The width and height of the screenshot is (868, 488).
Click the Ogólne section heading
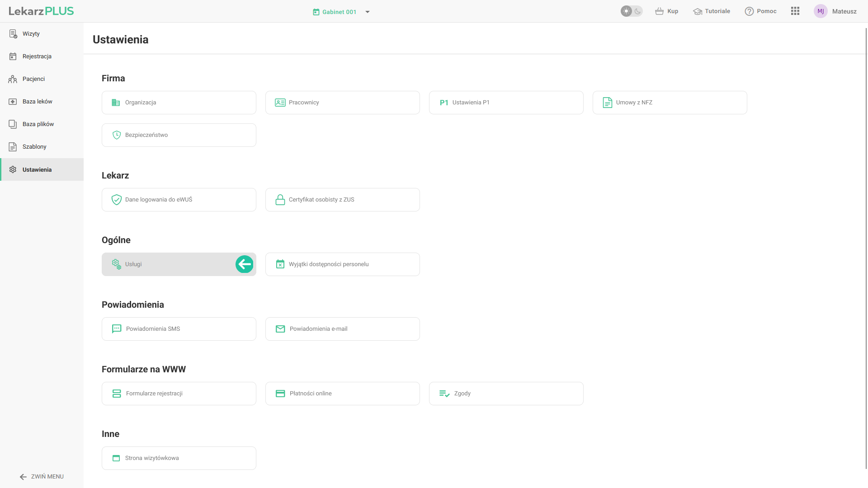click(x=116, y=240)
